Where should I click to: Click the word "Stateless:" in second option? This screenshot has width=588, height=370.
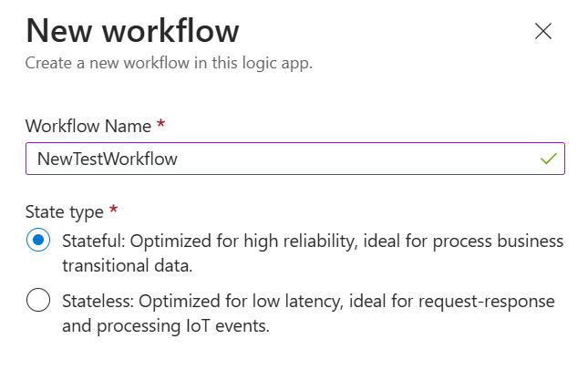(99, 301)
